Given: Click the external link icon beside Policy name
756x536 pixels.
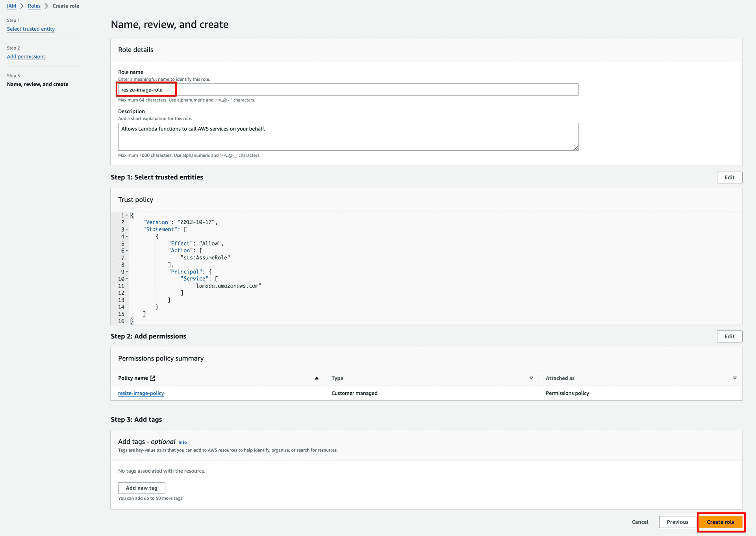Looking at the screenshot, I should 152,378.
